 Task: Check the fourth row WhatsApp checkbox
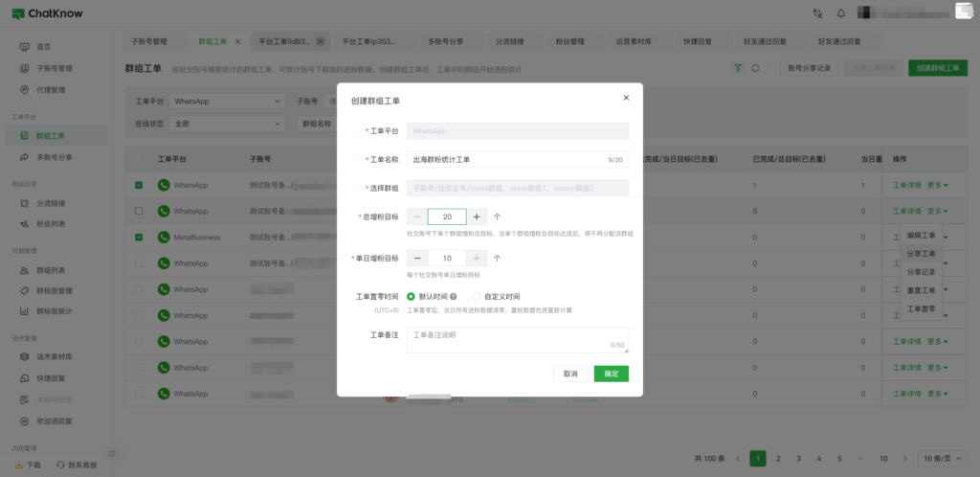click(139, 263)
